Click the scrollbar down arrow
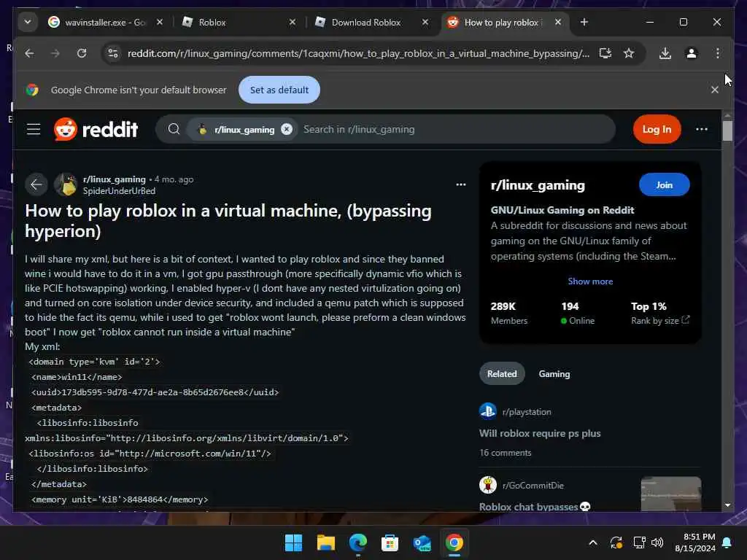The width and height of the screenshot is (747, 560). point(727,505)
